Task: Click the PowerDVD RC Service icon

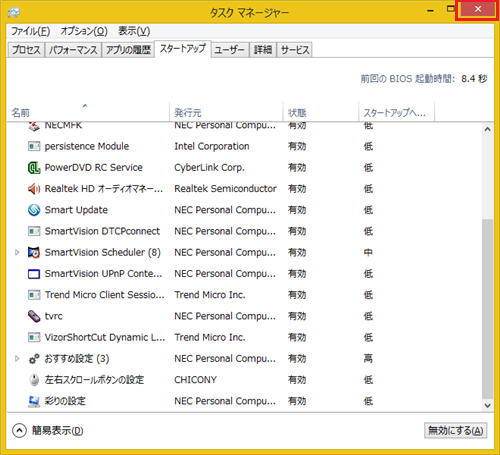Action: pyautogui.click(x=34, y=168)
